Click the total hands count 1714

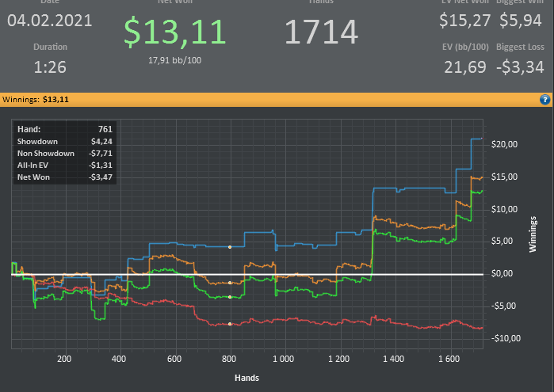(321, 32)
